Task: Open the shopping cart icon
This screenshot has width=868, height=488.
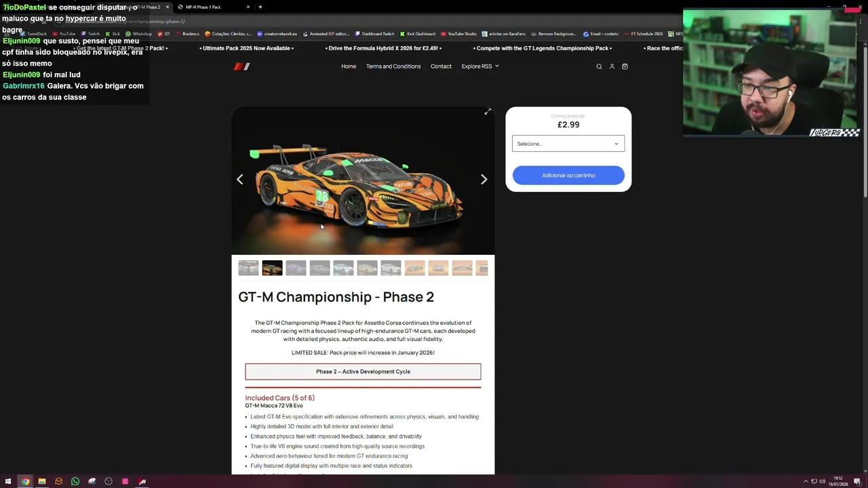Action: pos(625,66)
